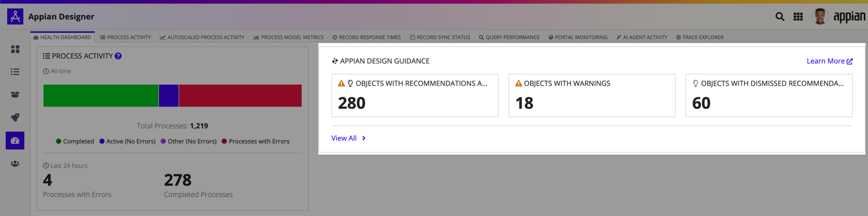Select the monitoring gauge sidebar icon
The image size is (868, 216).
pos(15,140)
